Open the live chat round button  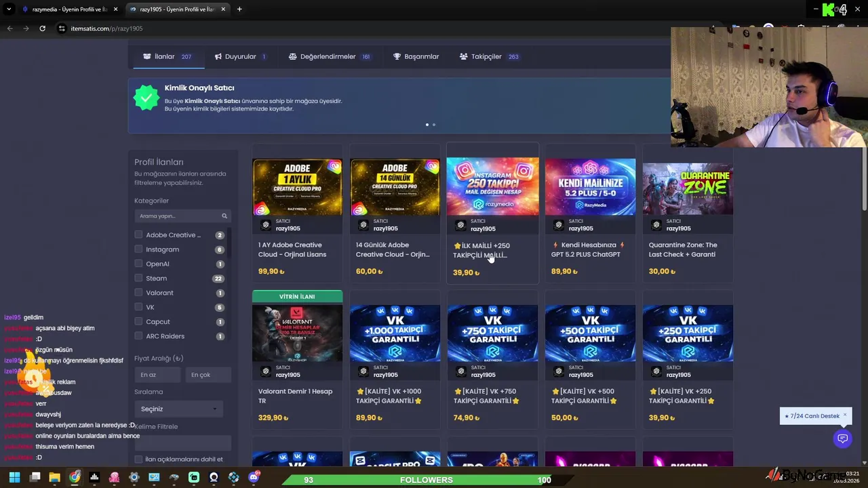click(842, 439)
